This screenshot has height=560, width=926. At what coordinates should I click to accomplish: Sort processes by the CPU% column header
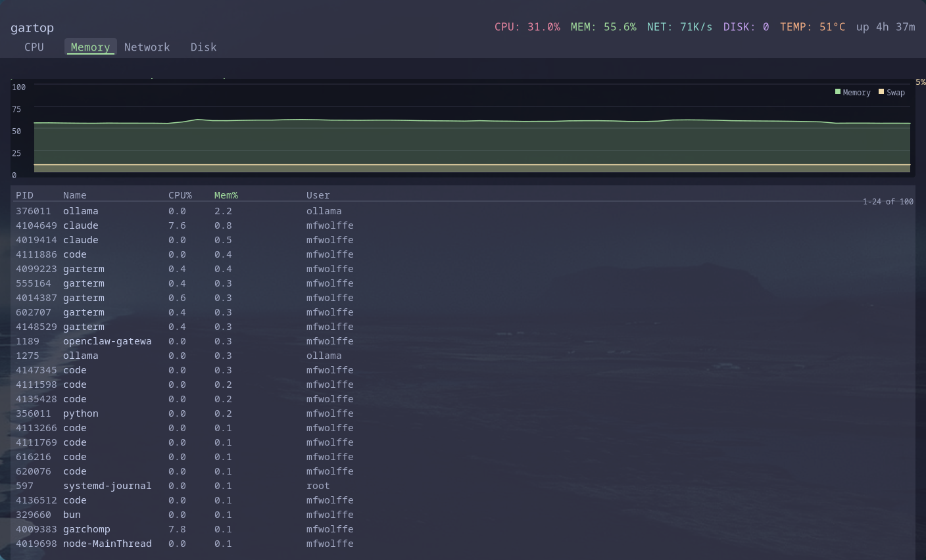pyautogui.click(x=180, y=195)
